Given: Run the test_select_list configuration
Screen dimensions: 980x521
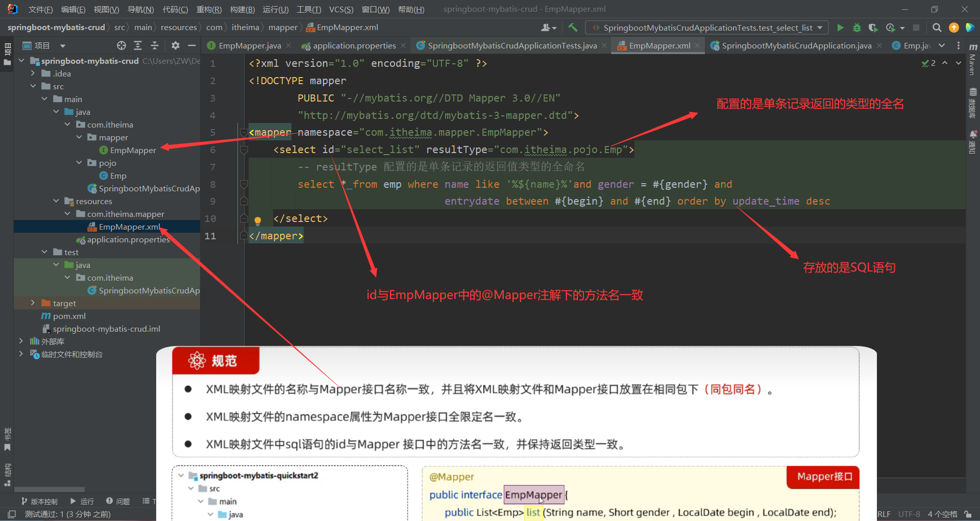Looking at the screenshot, I should pyautogui.click(x=841, y=28).
